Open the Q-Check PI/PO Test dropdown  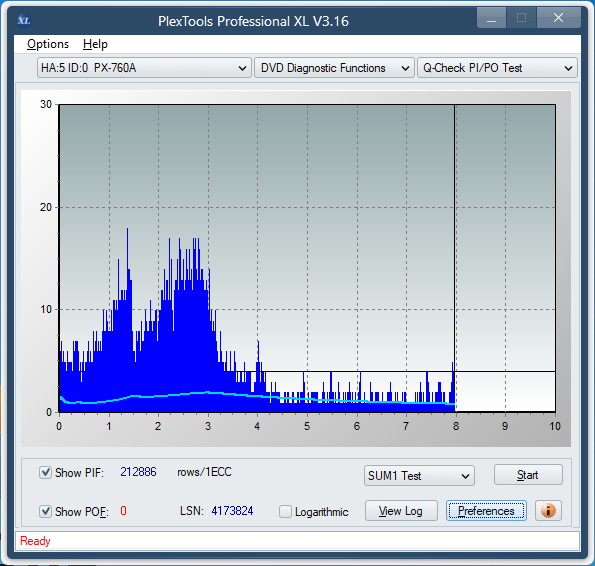point(497,68)
